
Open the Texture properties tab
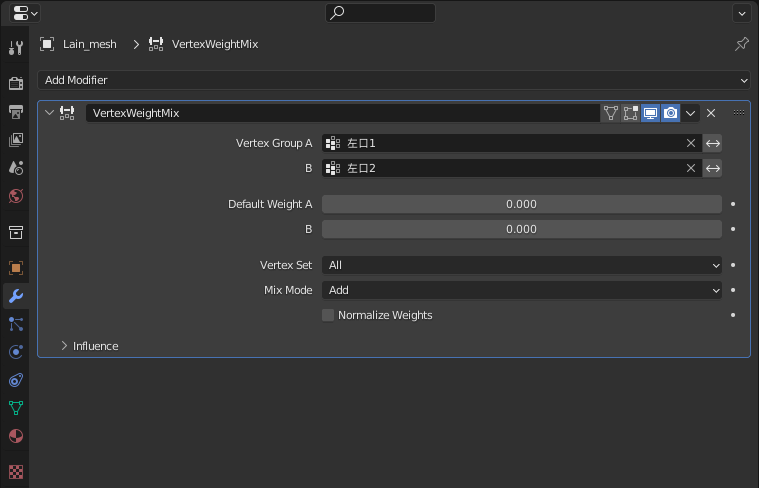[15, 471]
